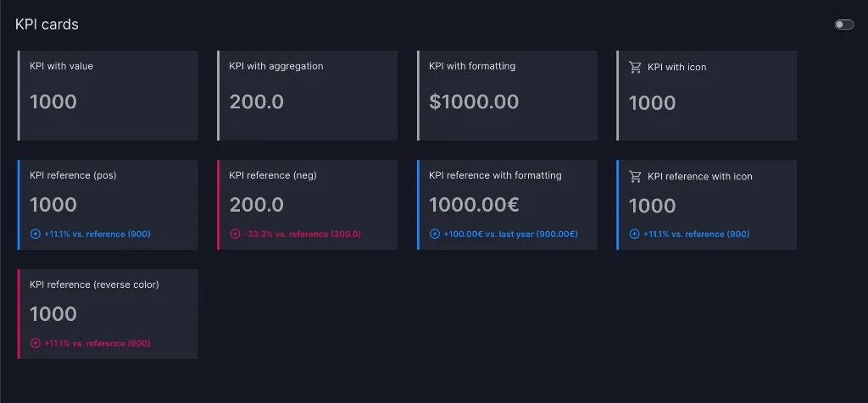
Task: Click the 200.0 value in KPI reference (neg)
Action: click(x=256, y=205)
